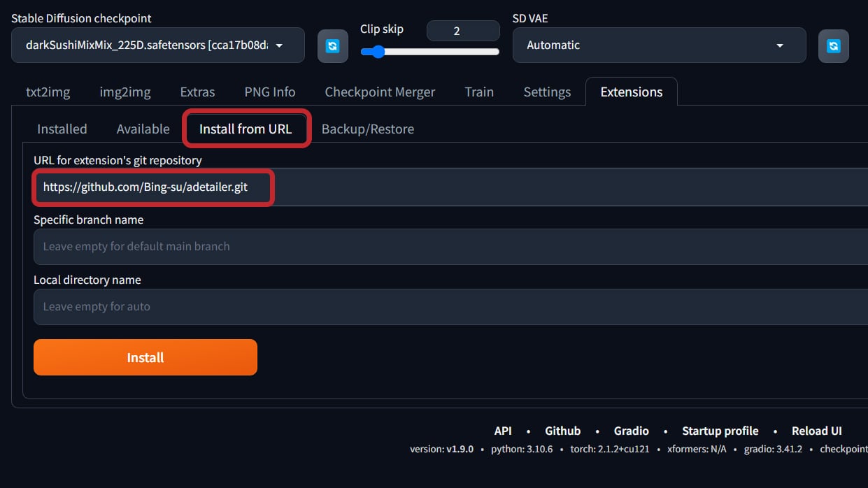Switch to the img2img tab

pyautogui.click(x=125, y=92)
